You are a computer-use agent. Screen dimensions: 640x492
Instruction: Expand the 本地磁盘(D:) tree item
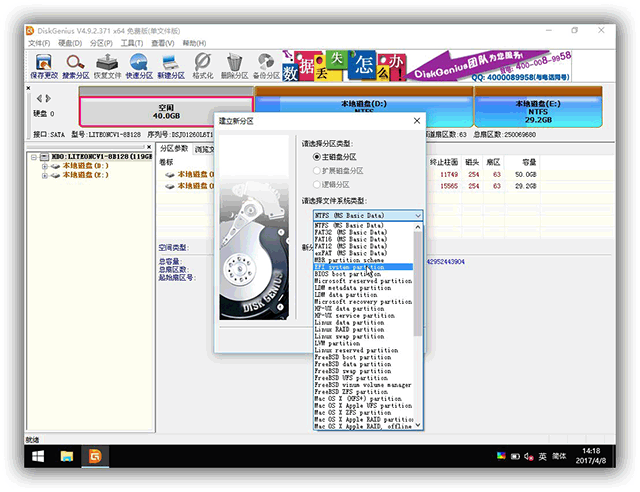coord(46,166)
